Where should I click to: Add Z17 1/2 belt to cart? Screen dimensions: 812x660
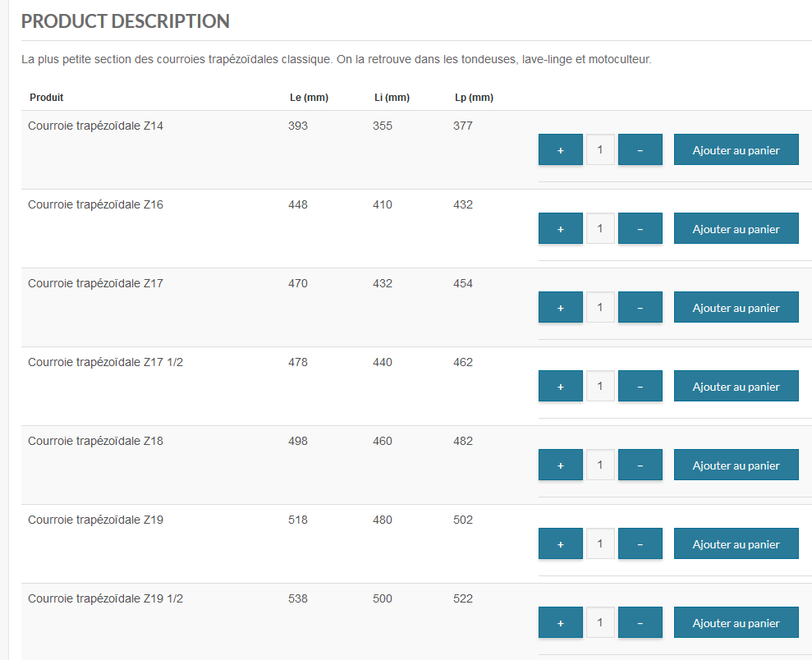(x=736, y=387)
